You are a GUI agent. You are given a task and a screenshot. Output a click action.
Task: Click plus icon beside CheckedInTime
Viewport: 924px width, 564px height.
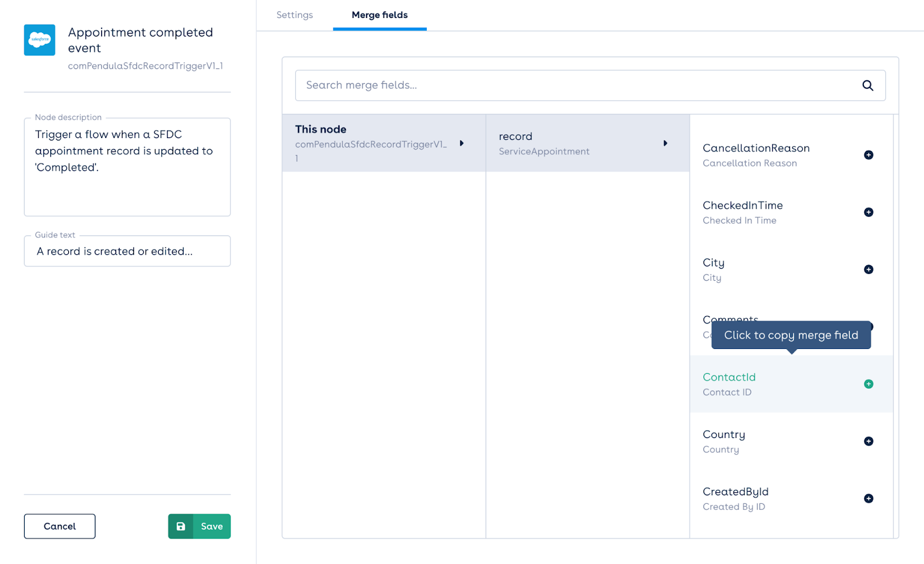[x=868, y=212]
